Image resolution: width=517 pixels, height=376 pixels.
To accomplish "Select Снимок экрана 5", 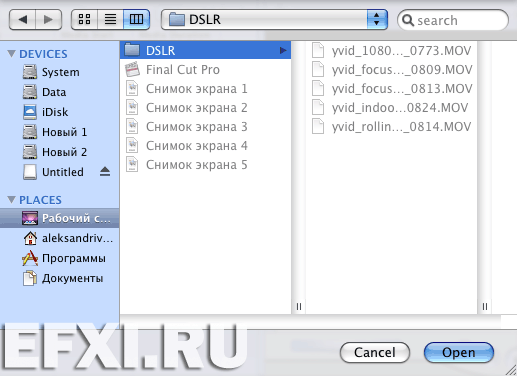I will point(205,164).
